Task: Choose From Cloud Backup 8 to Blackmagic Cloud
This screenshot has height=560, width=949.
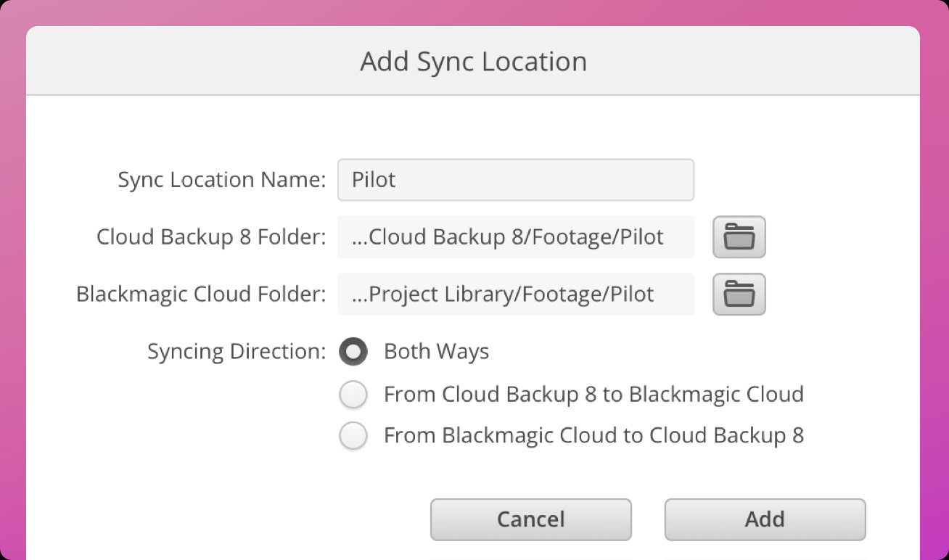Action: (x=353, y=394)
